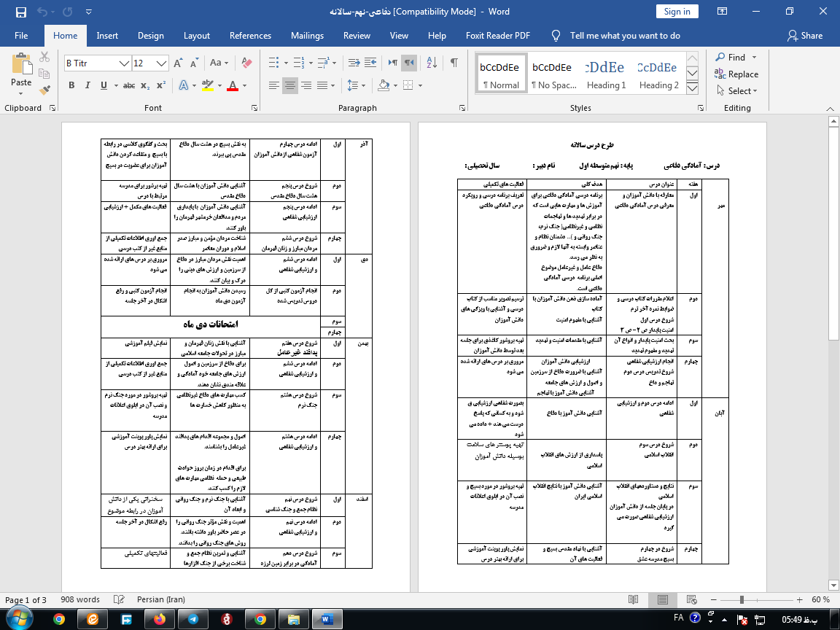Click the Sign in button
This screenshot has width=840, height=630.
click(x=677, y=11)
